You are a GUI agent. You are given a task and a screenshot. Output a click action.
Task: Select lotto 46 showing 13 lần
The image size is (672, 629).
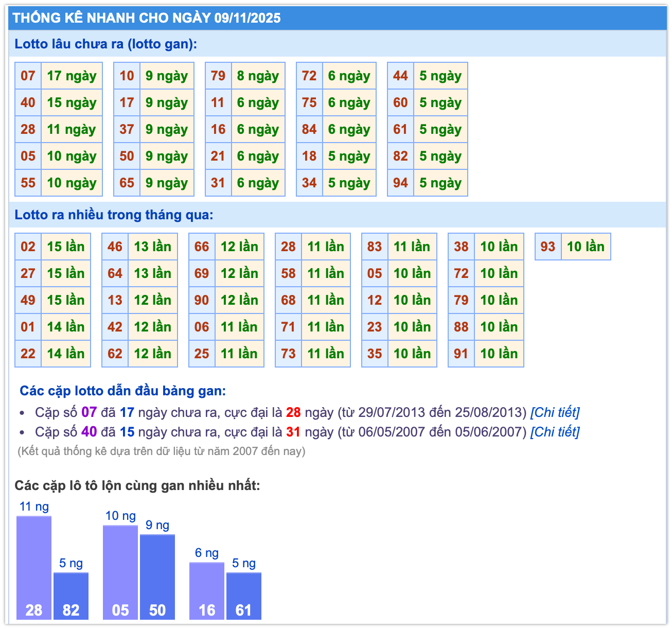[115, 247]
